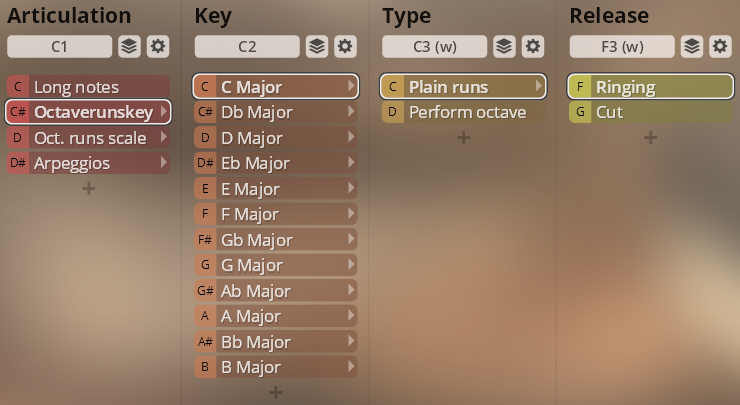Expand the arrow on Arpeggios
The height and width of the screenshot is (405, 740).
pyautogui.click(x=163, y=163)
